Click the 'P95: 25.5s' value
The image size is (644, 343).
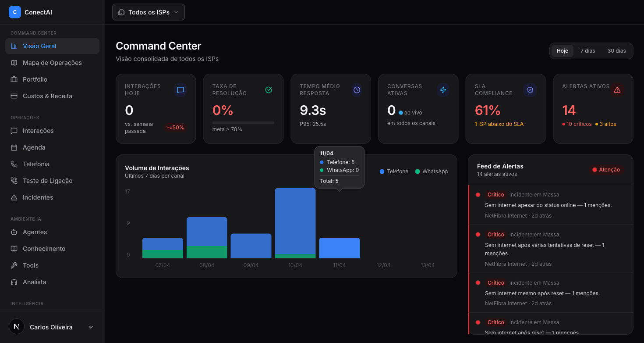(313, 124)
